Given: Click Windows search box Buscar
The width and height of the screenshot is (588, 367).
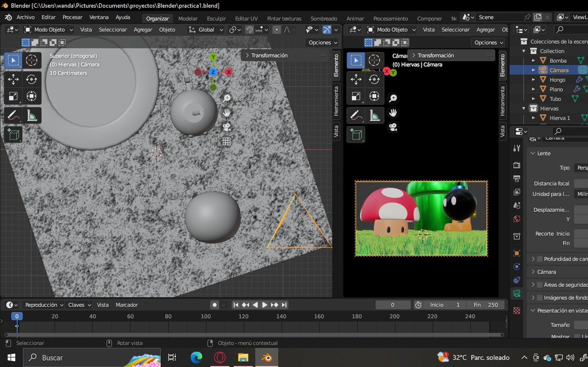Looking at the screenshot, I should coord(92,358).
